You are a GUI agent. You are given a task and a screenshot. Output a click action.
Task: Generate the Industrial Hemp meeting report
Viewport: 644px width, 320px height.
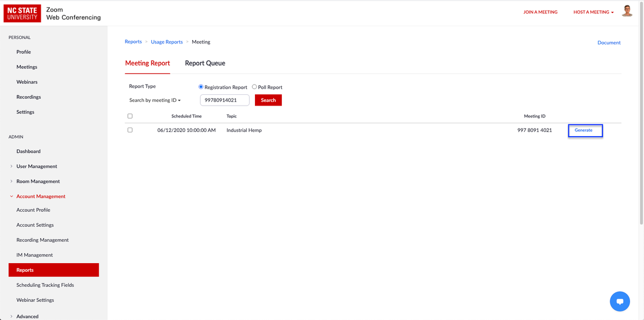(x=585, y=130)
